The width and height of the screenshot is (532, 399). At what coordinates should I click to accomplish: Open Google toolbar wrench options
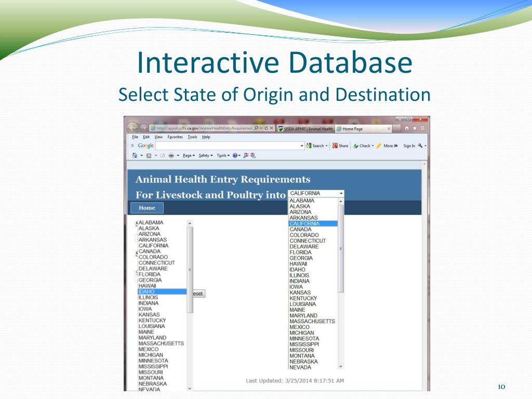tap(420, 145)
